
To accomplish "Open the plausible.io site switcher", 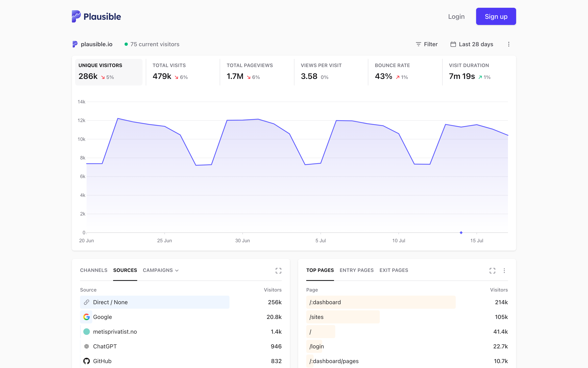I will pyautogui.click(x=92, y=44).
